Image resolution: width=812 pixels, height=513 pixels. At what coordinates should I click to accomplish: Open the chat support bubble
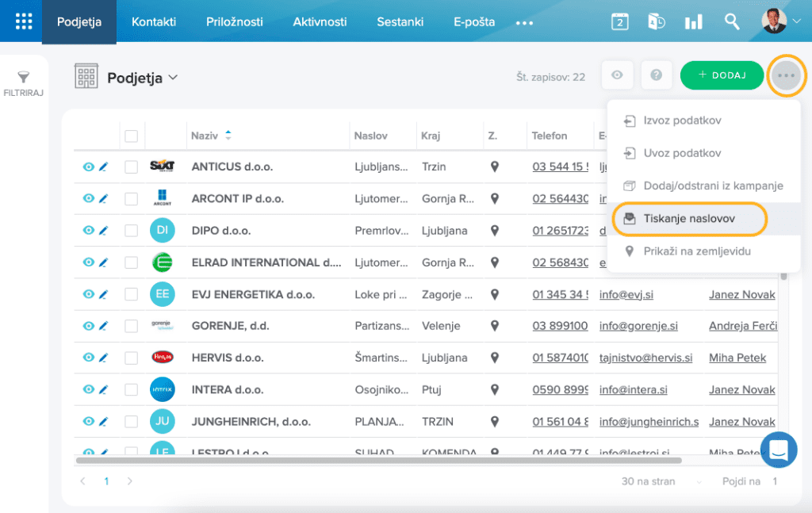pyautogui.click(x=778, y=450)
